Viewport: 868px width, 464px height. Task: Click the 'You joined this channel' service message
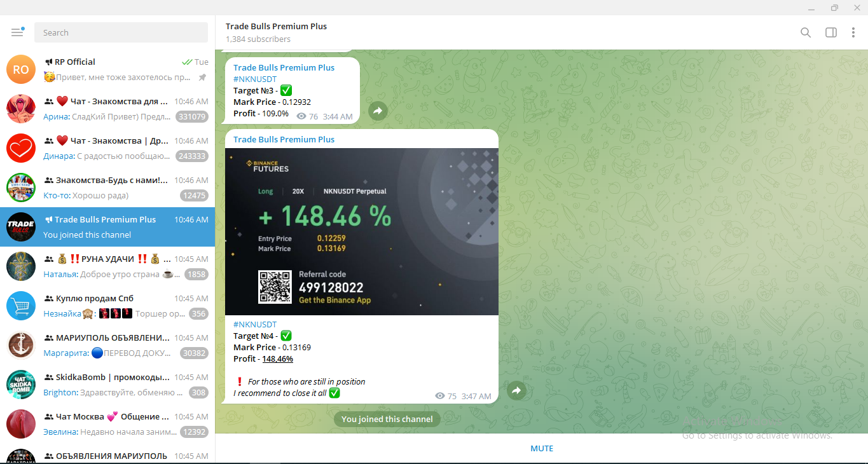[387, 419]
